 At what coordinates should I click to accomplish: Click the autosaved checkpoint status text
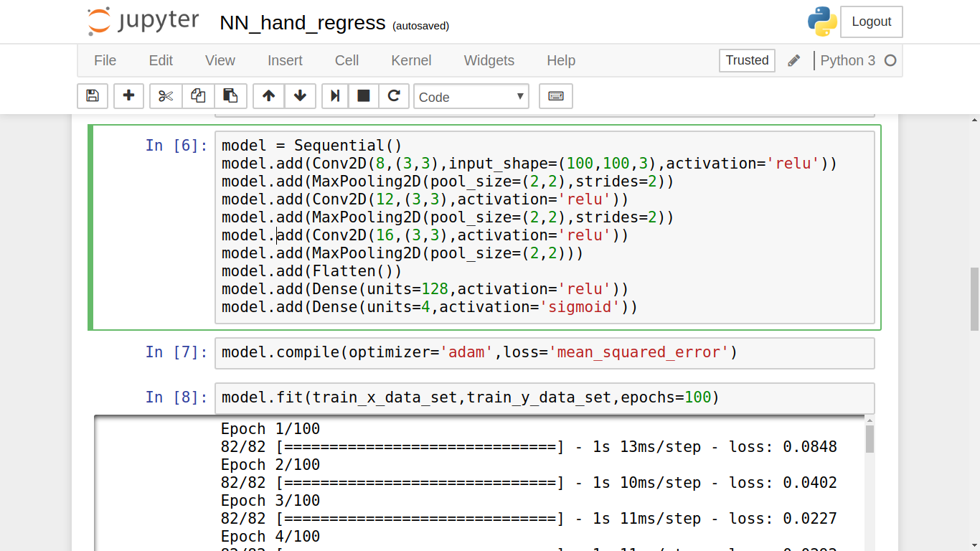pyautogui.click(x=420, y=26)
